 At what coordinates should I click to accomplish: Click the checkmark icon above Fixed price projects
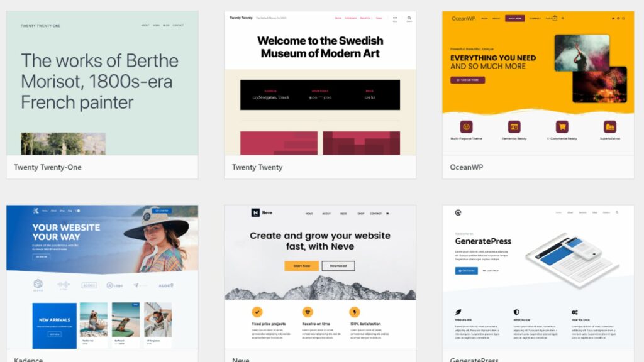tap(257, 312)
